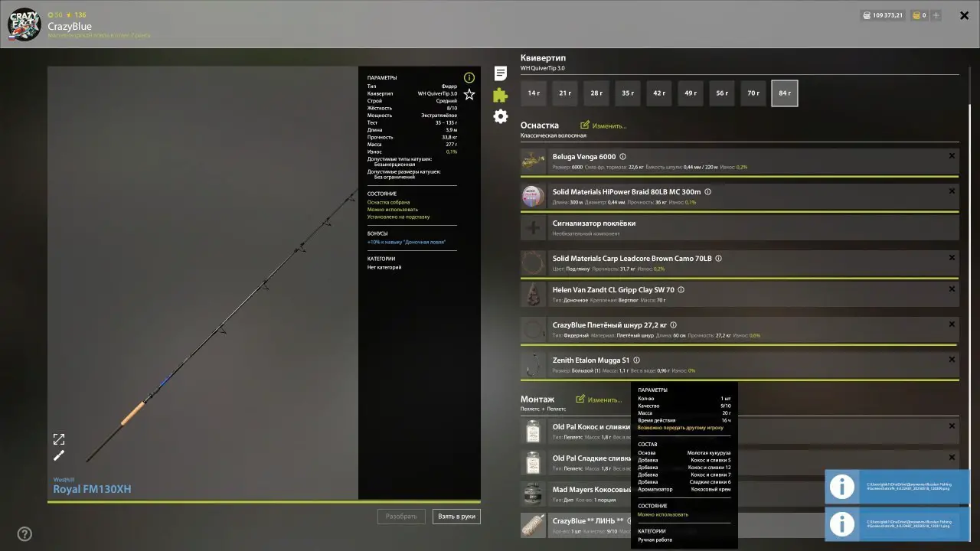Expand the rod preview to fullscreen
The width and height of the screenshot is (980, 551).
click(59, 439)
